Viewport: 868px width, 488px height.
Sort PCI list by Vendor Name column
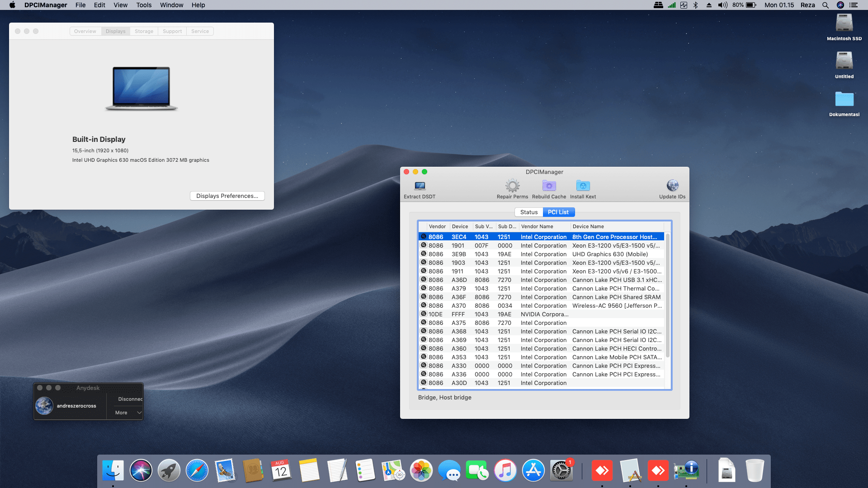[544, 226]
